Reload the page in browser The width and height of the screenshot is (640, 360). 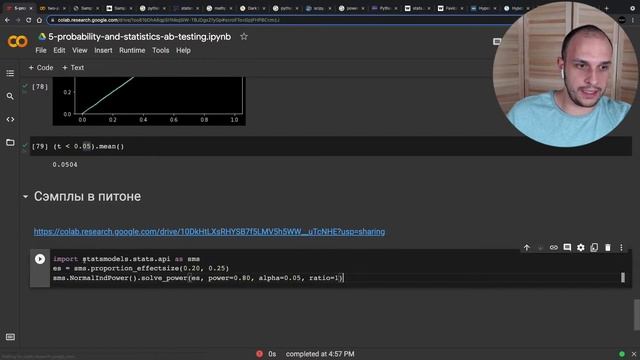point(28,20)
